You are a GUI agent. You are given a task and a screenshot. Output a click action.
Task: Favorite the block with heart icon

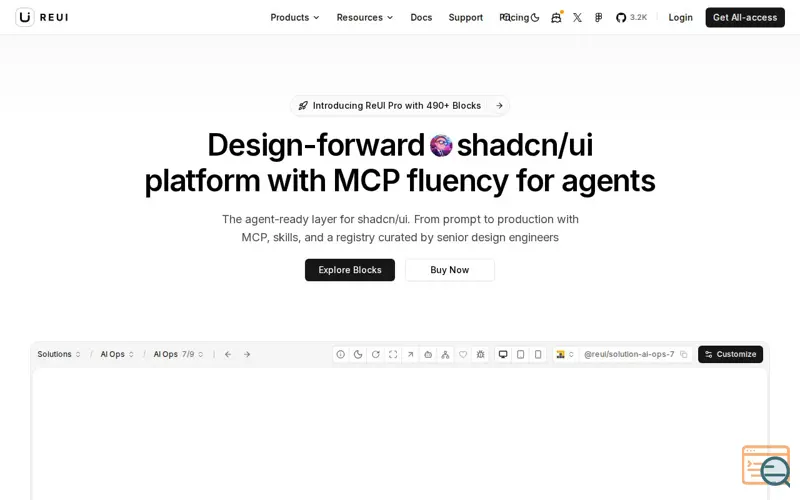coord(463,354)
